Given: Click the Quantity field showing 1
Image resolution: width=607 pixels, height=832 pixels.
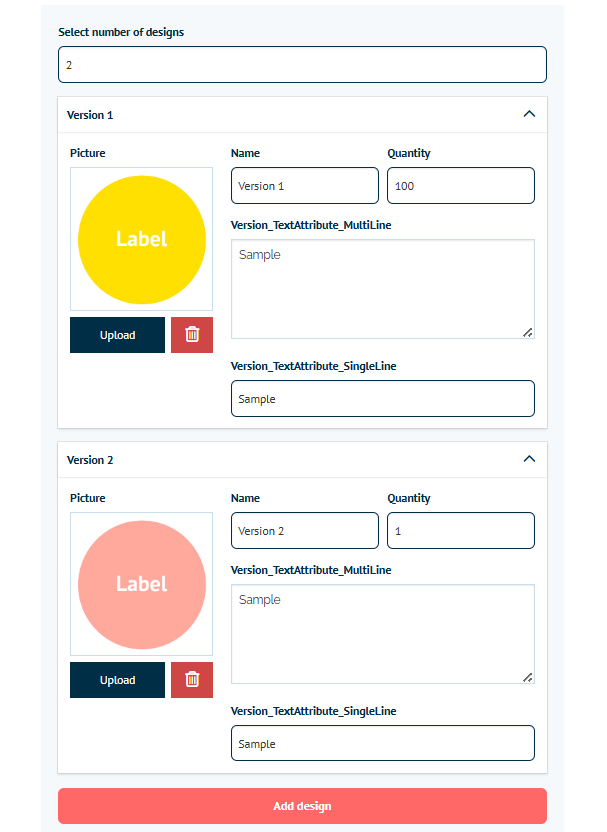Looking at the screenshot, I should [461, 531].
